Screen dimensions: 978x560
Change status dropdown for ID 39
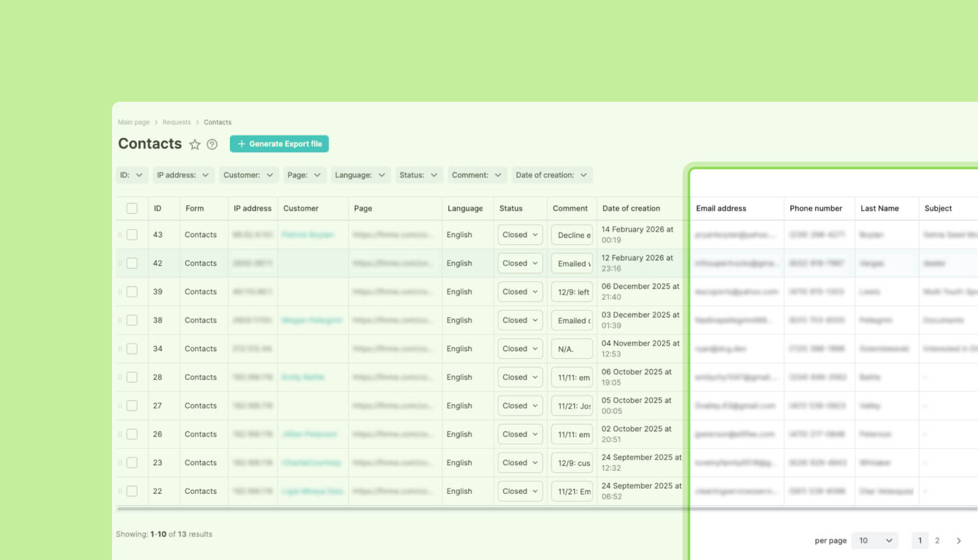tap(520, 292)
